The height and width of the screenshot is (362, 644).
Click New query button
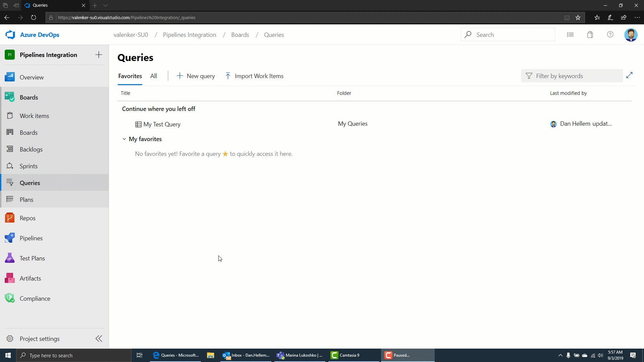(x=196, y=75)
